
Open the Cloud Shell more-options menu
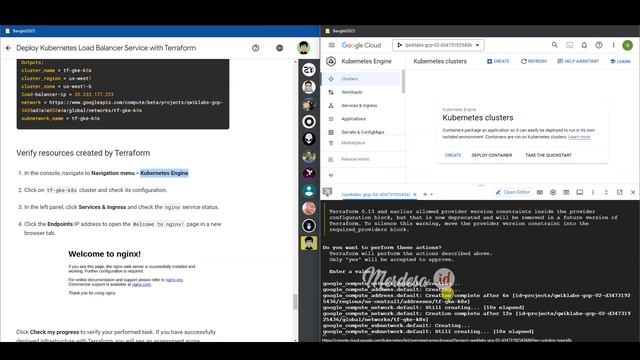593,192
